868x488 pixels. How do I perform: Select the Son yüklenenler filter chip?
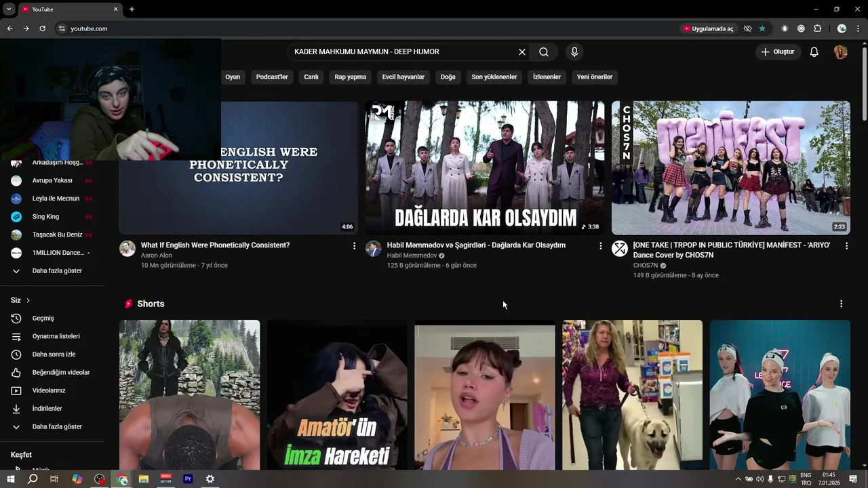point(494,77)
